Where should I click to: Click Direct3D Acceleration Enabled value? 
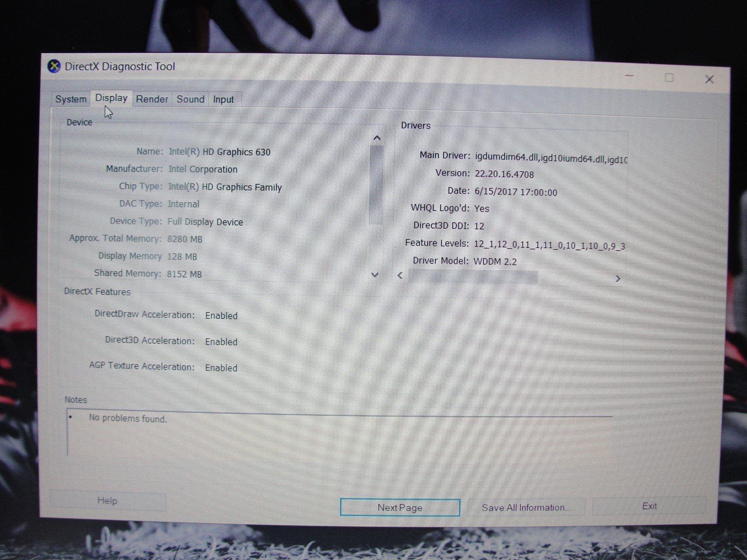[221, 342]
